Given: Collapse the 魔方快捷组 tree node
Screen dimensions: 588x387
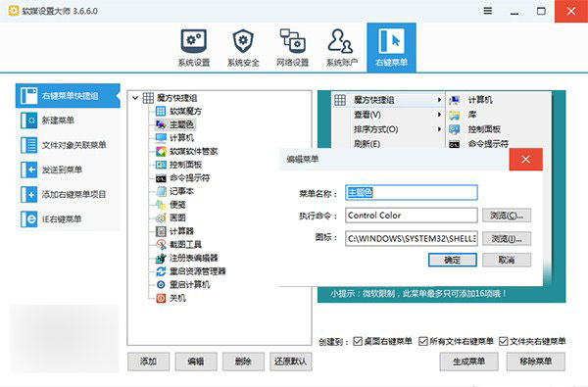Looking at the screenshot, I should [135, 98].
